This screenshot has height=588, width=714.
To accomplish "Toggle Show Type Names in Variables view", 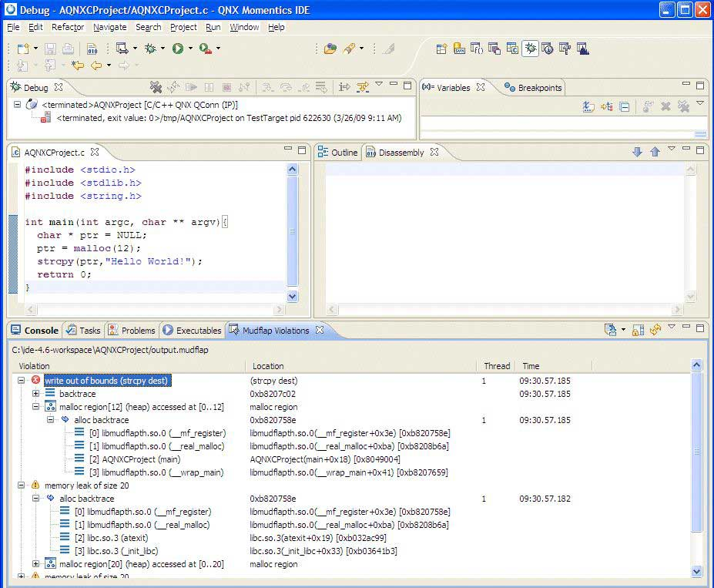I will [x=588, y=107].
